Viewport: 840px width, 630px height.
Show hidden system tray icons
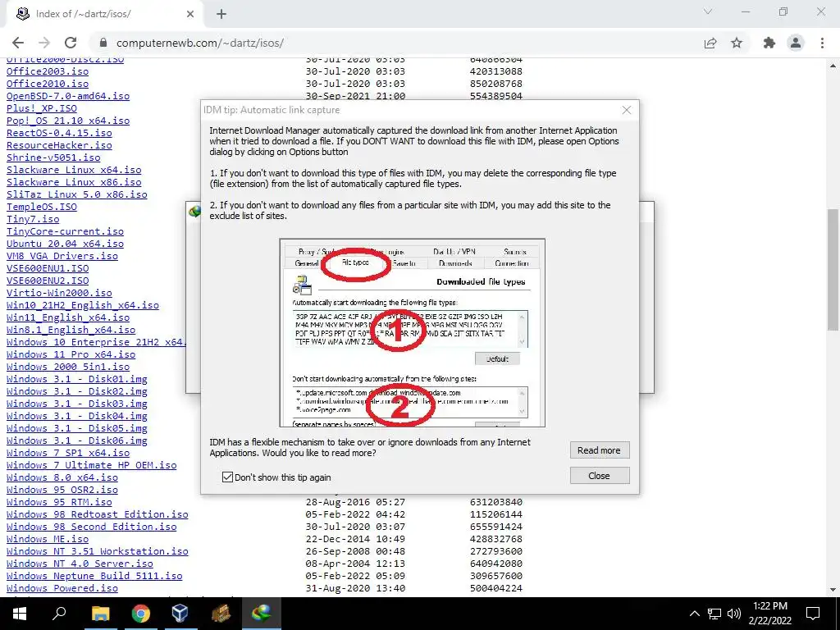pos(694,614)
